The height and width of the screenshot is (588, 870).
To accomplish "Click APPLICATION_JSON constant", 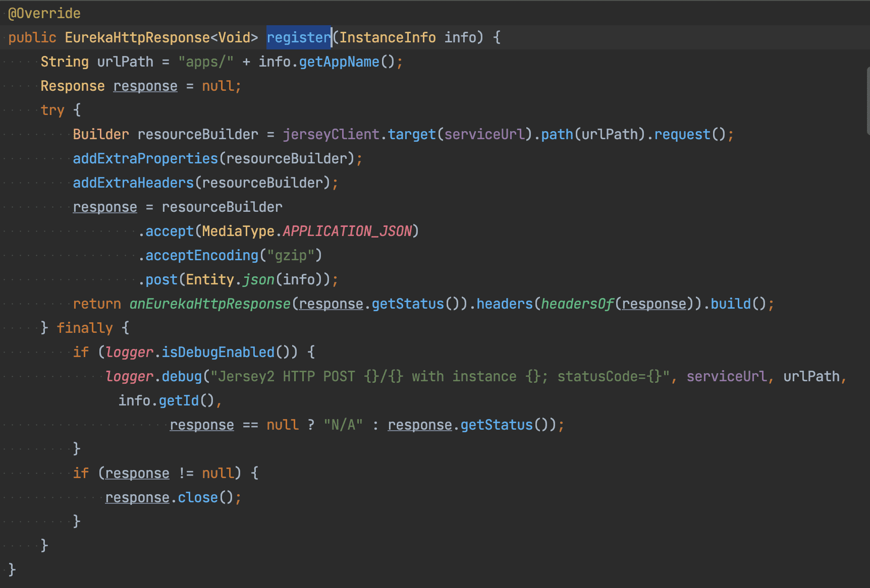I will tap(347, 231).
